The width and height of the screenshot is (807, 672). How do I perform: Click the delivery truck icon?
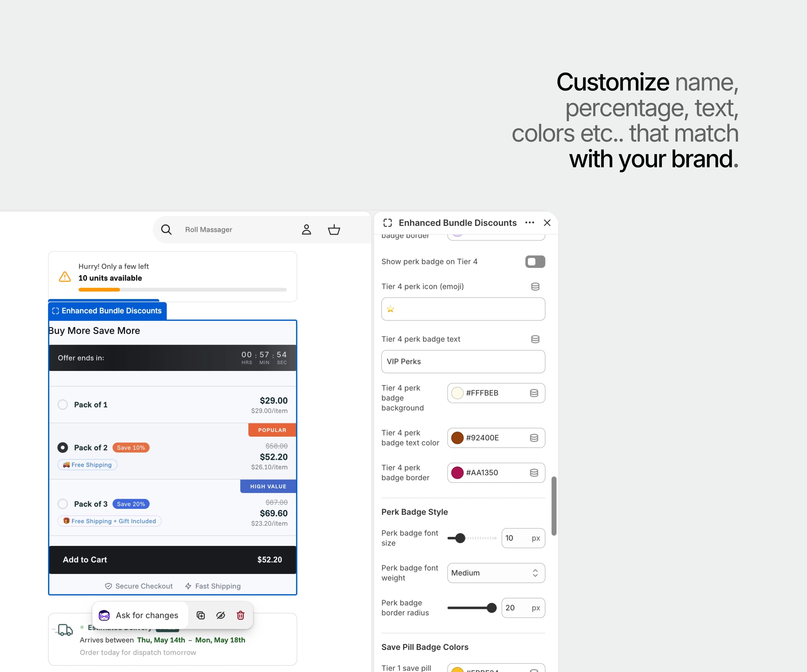coord(65,630)
